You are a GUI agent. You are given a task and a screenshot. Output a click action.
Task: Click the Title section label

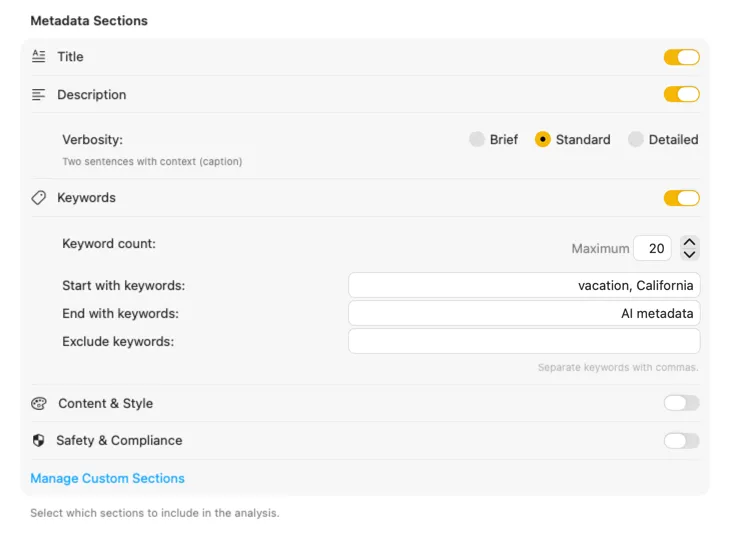(70, 56)
